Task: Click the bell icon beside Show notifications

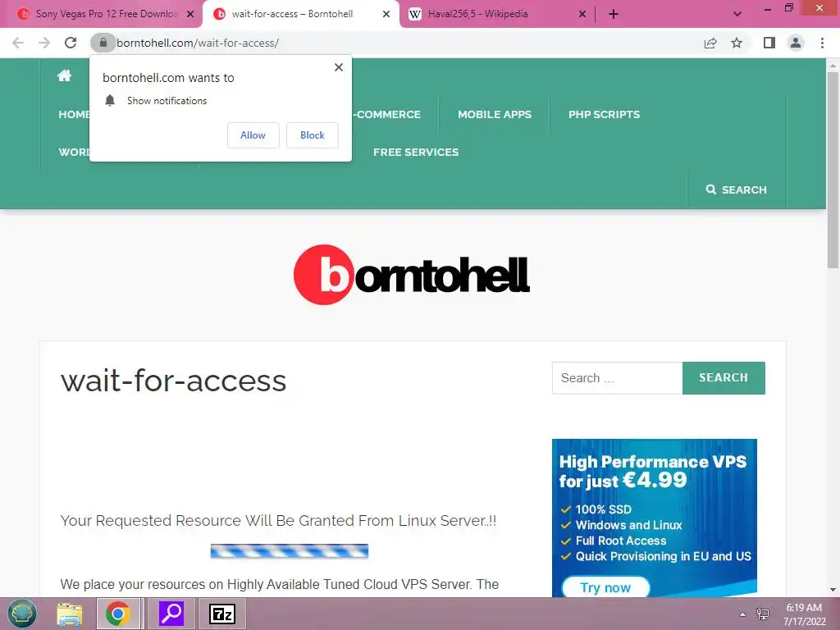Action: pos(110,100)
